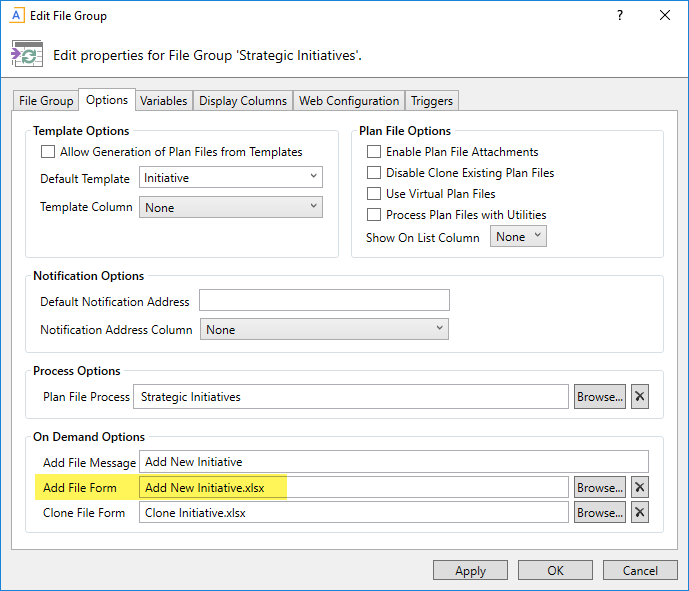Expand the Template Column dropdown
689x591 pixels.
click(x=230, y=207)
